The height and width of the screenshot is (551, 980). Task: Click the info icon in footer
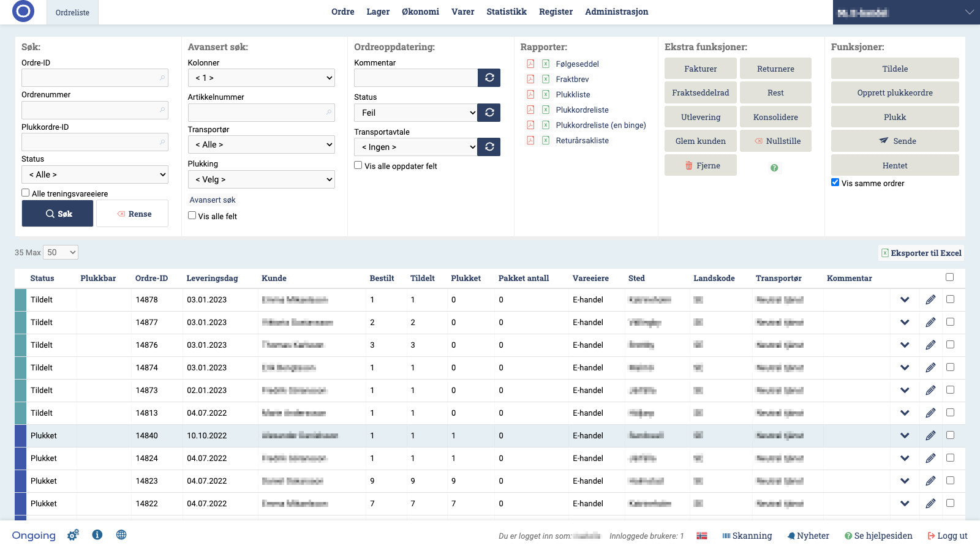(x=97, y=534)
